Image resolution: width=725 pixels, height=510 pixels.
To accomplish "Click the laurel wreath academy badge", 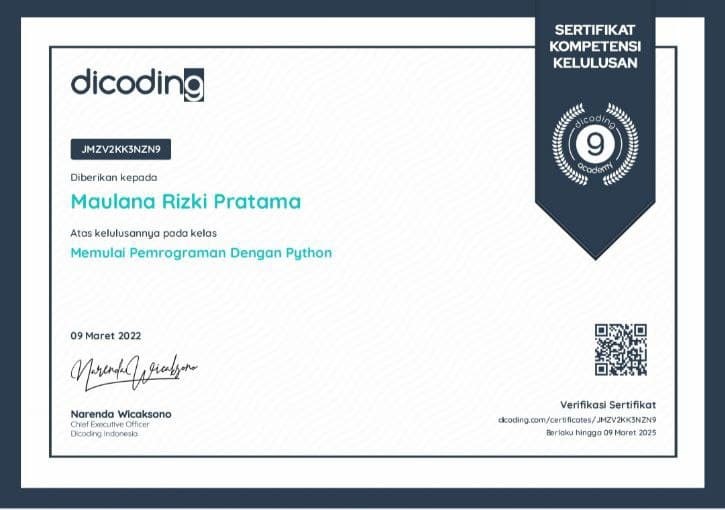I will click(596, 144).
